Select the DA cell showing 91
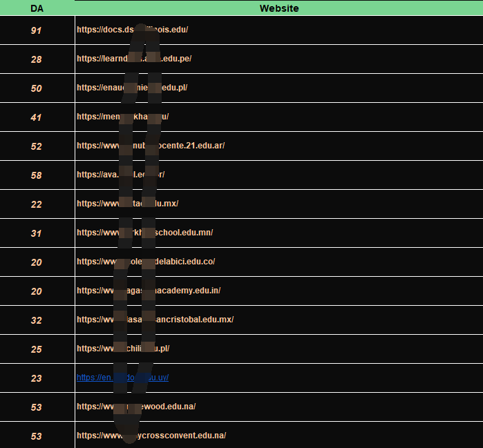This screenshot has width=483, height=448. pos(37,30)
